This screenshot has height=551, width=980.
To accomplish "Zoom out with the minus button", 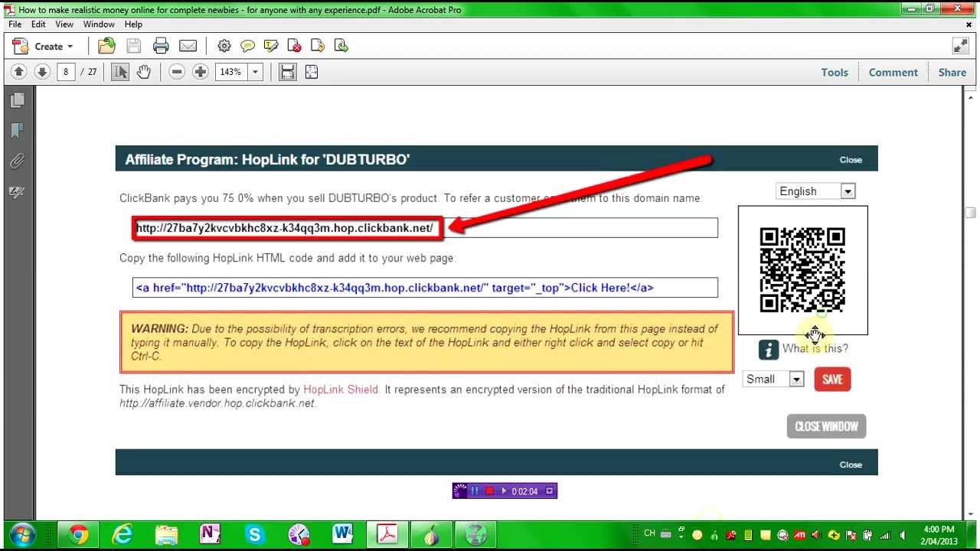I will click(177, 72).
